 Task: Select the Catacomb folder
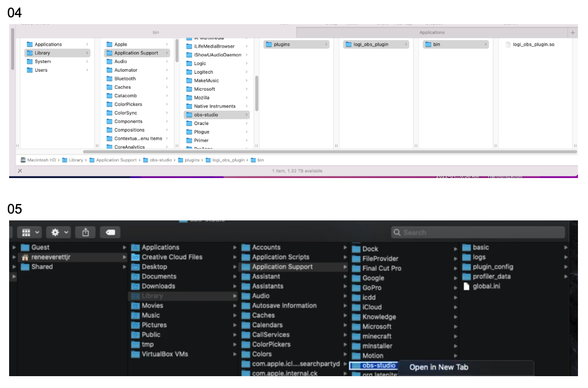coord(137,96)
